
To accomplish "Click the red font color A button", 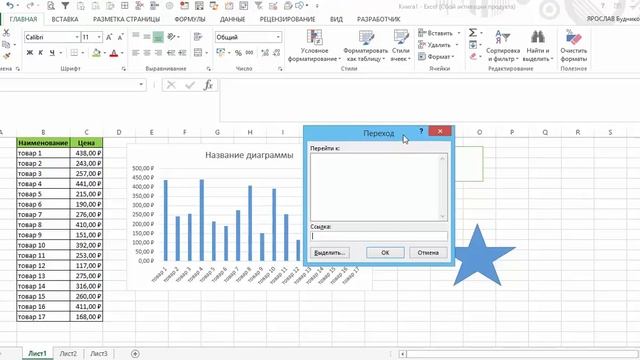I will (x=114, y=53).
